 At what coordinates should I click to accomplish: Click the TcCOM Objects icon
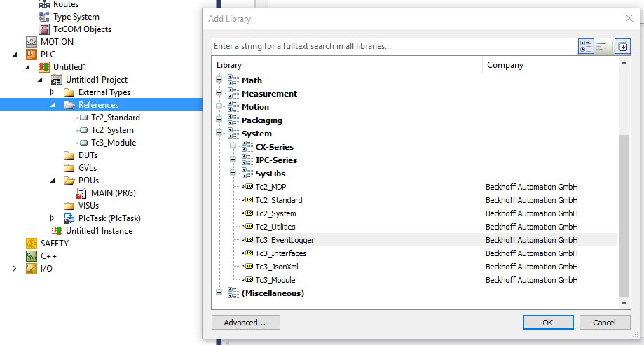click(x=44, y=29)
